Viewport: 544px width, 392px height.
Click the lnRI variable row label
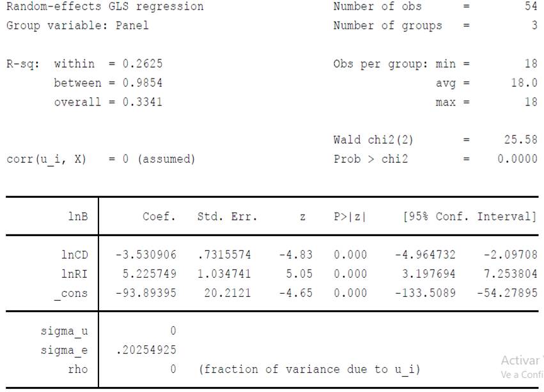coord(74,274)
